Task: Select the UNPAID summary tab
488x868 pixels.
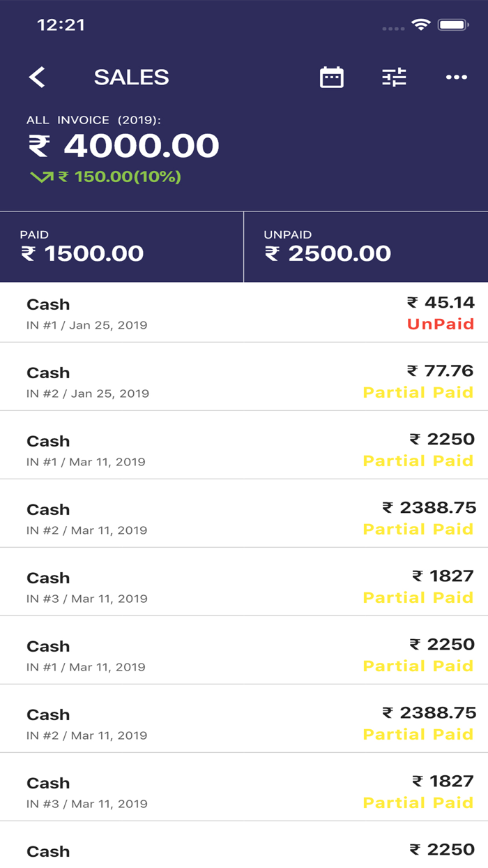Action: (x=366, y=246)
